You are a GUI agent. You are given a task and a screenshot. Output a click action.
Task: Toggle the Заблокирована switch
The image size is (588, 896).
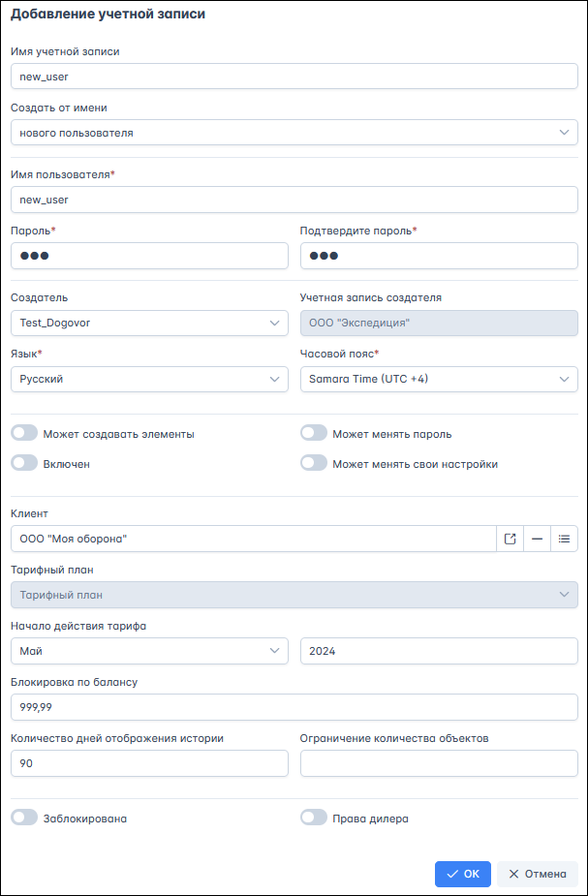coord(24,818)
